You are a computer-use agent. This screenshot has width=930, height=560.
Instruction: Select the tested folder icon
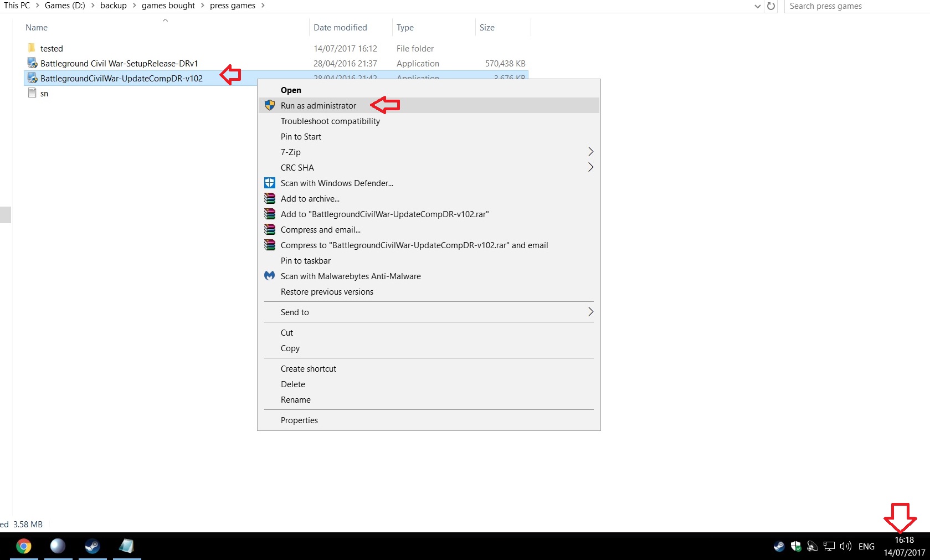[32, 48]
